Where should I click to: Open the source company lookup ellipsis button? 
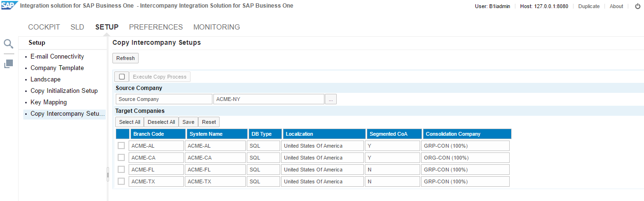point(331,99)
